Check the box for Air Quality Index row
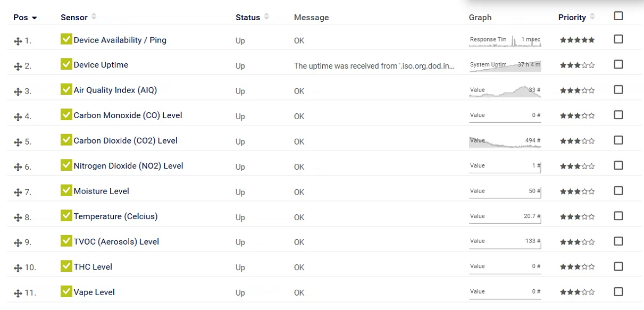This screenshot has width=644, height=310. (618, 90)
